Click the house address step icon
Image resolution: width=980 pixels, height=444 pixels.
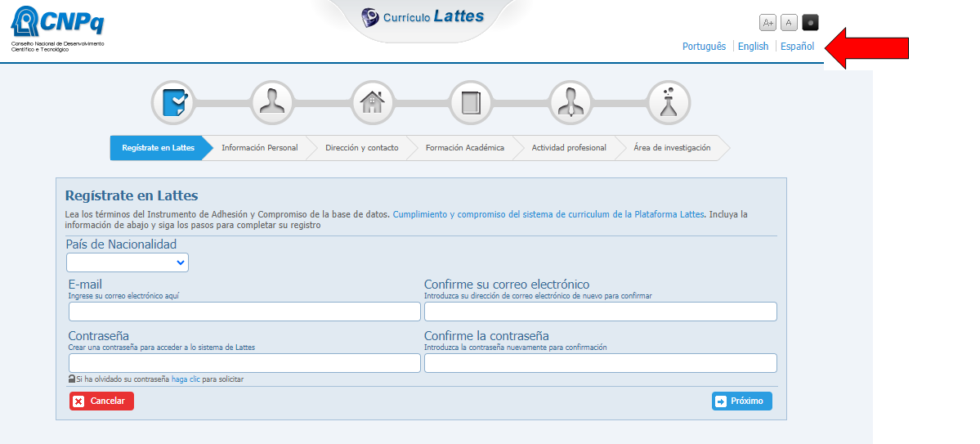pyautogui.click(x=372, y=103)
